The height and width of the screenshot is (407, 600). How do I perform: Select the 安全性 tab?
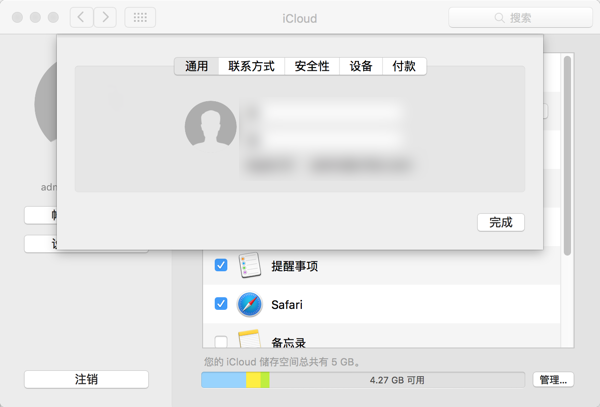pyautogui.click(x=312, y=66)
